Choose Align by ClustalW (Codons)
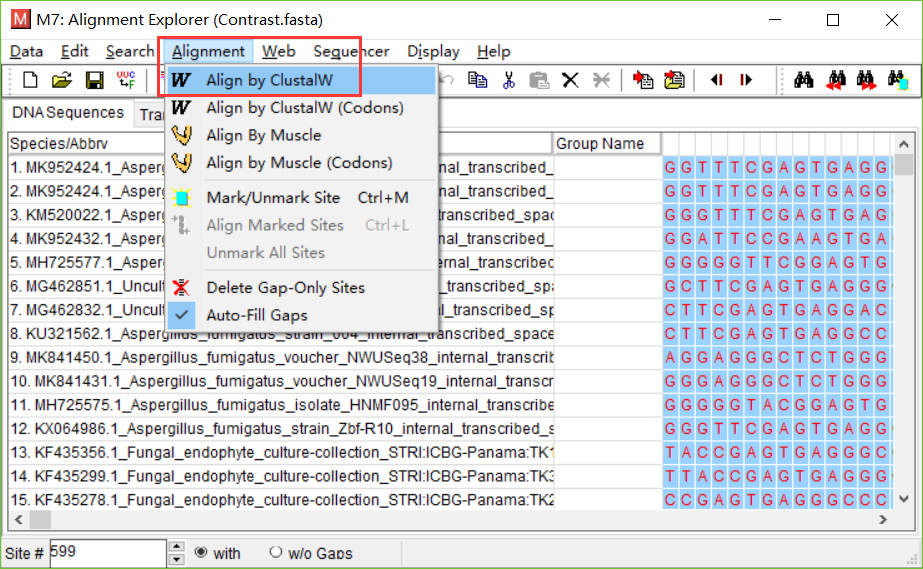Image resolution: width=923 pixels, height=569 pixels. (x=301, y=108)
